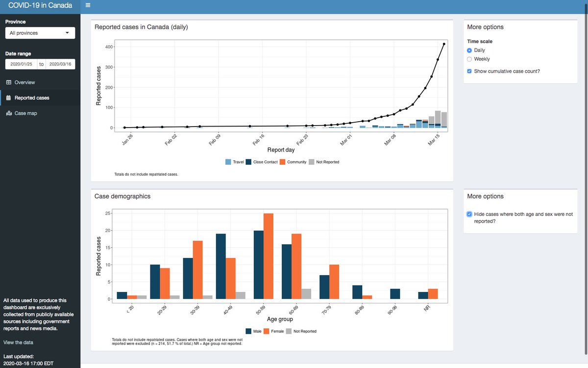Click the Not Reported swatch in daily chart legend
Viewport: 588px width, 368px height.
tap(312, 162)
